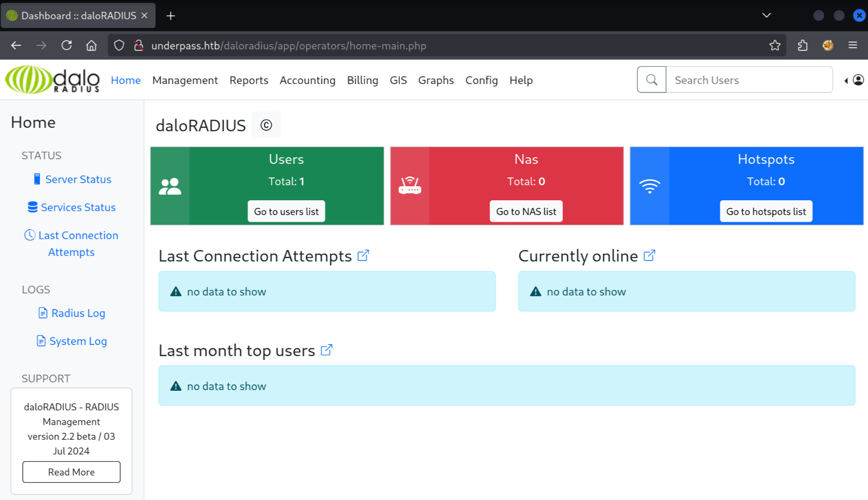Click the search magnifier icon button

(652, 80)
